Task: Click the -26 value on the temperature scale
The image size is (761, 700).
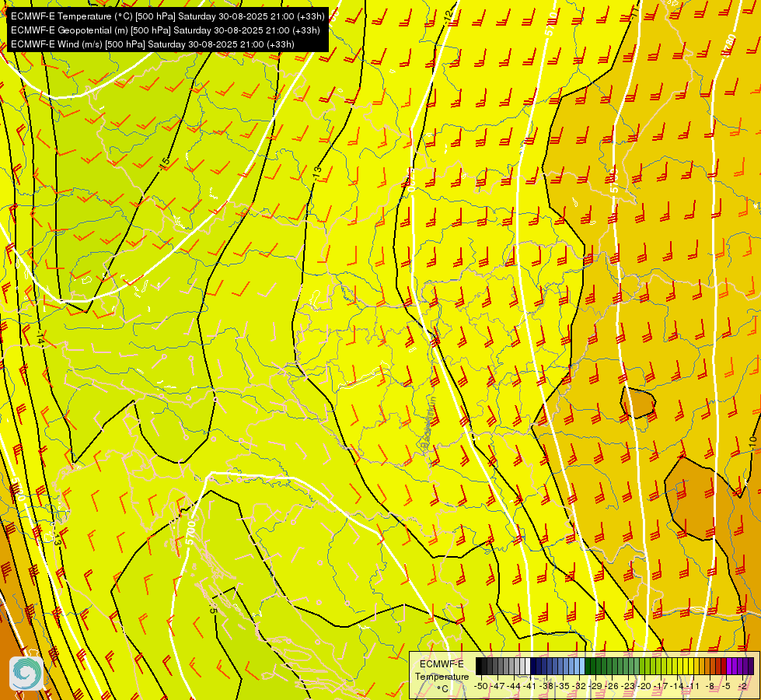Action: (613, 686)
